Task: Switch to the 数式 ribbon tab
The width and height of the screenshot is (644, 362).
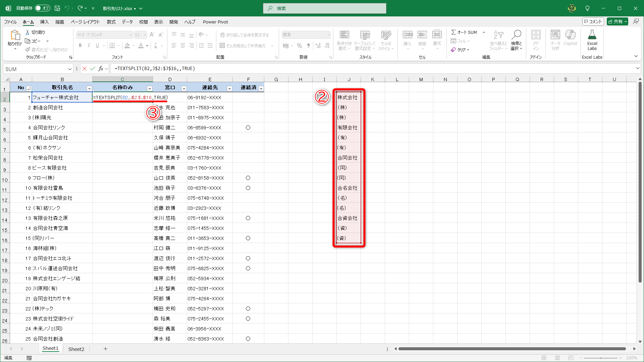Action: coord(111,22)
